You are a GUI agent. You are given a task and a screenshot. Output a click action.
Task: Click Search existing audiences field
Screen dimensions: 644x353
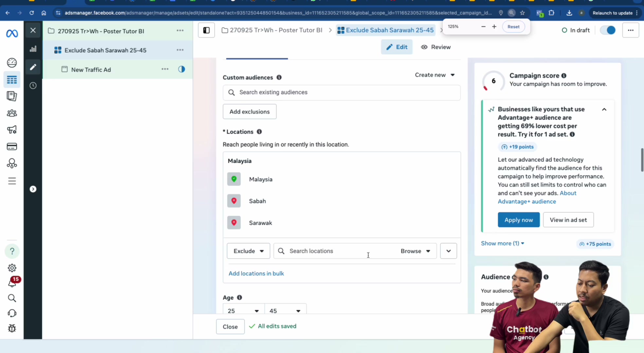342,92
